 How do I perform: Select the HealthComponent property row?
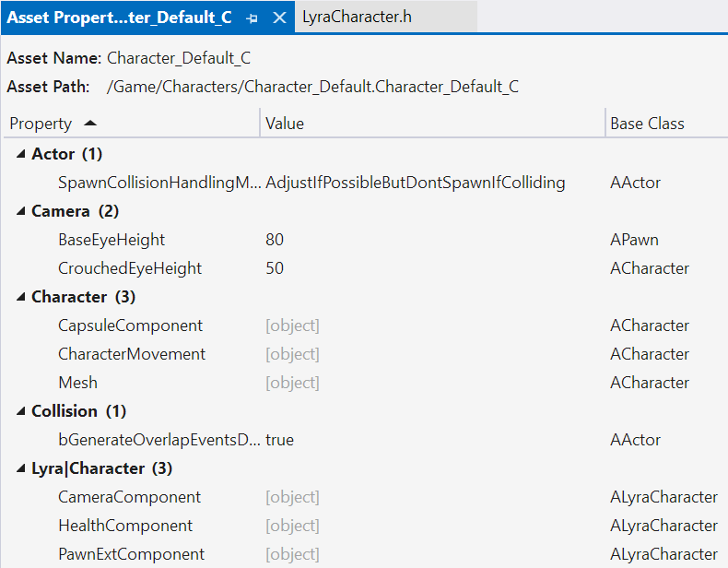(125, 526)
